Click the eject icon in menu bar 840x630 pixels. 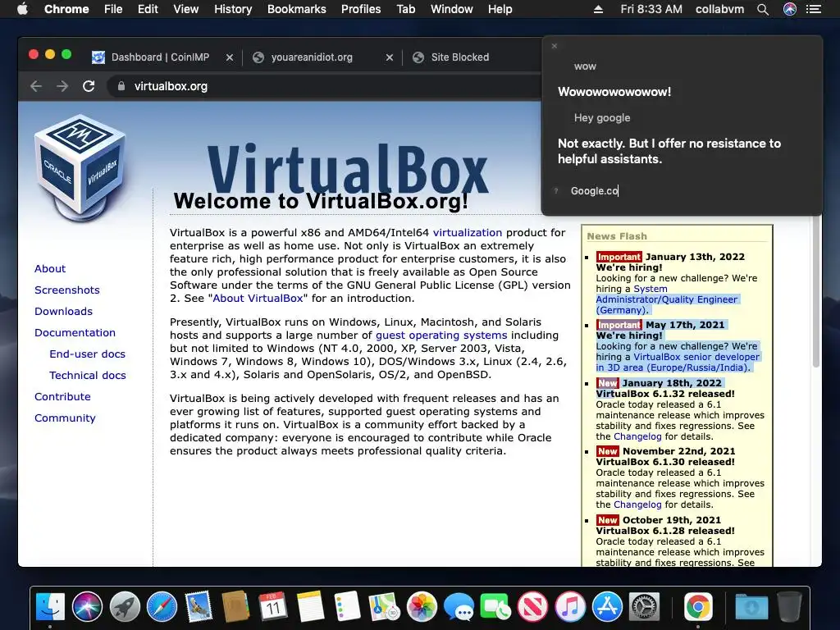pos(598,9)
